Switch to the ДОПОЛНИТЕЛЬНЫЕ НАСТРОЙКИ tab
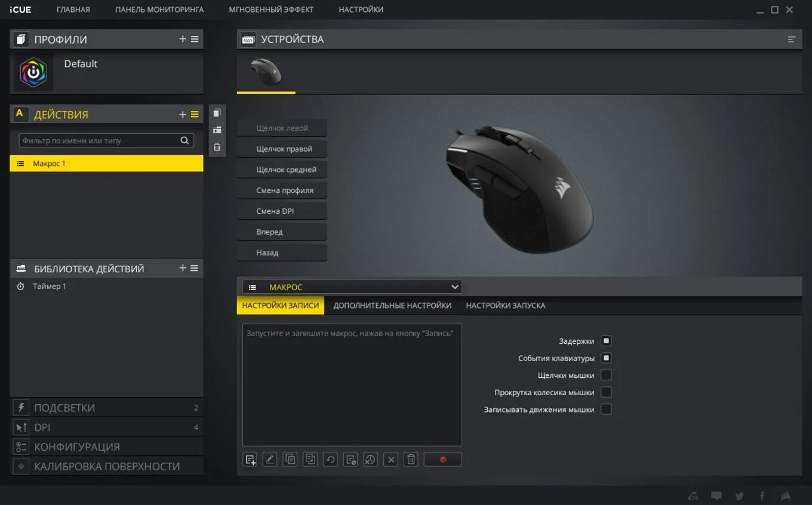Image resolution: width=812 pixels, height=505 pixels. pyautogui.click(x=392, y=305)
